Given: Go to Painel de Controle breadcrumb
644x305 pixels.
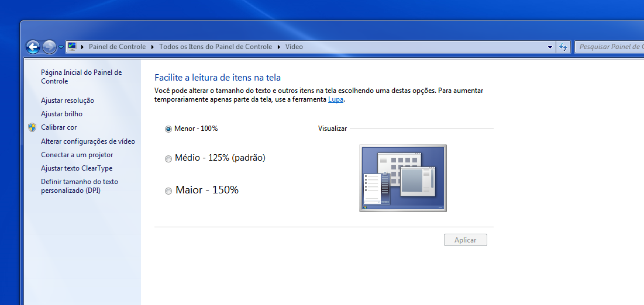Looking at the screenshot, I should click(x=117, y=47).
